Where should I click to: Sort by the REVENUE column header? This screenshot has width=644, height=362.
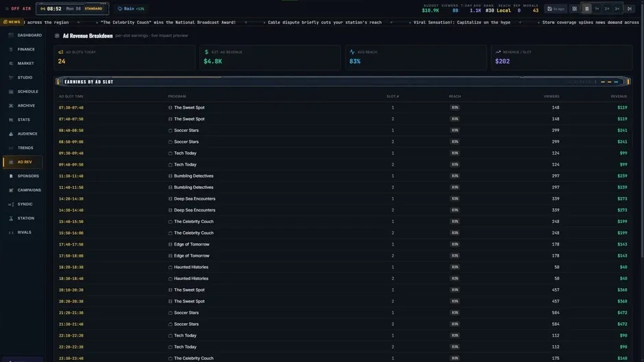[x=619, y=96]
